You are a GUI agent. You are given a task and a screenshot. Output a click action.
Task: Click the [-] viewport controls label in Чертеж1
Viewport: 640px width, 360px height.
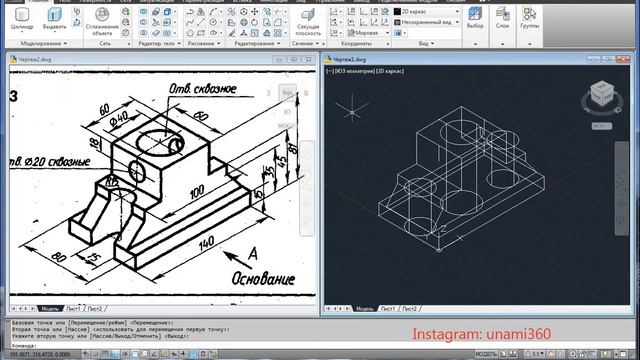point(330,71)
